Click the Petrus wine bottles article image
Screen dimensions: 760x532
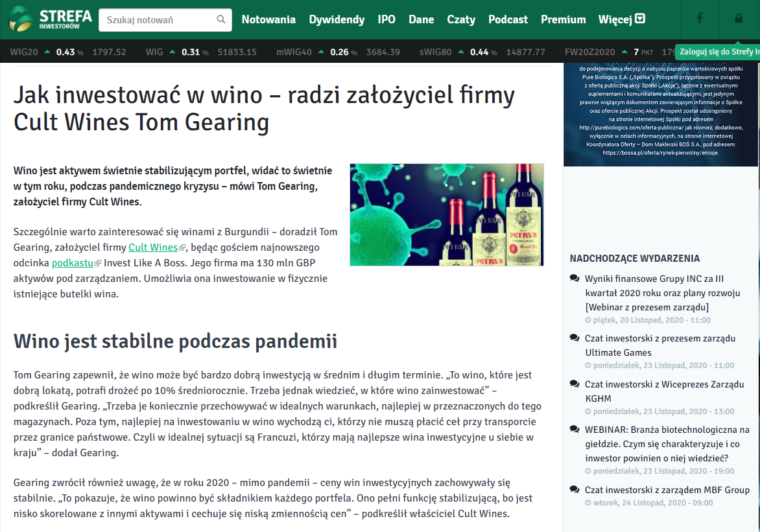pos(447,214)
